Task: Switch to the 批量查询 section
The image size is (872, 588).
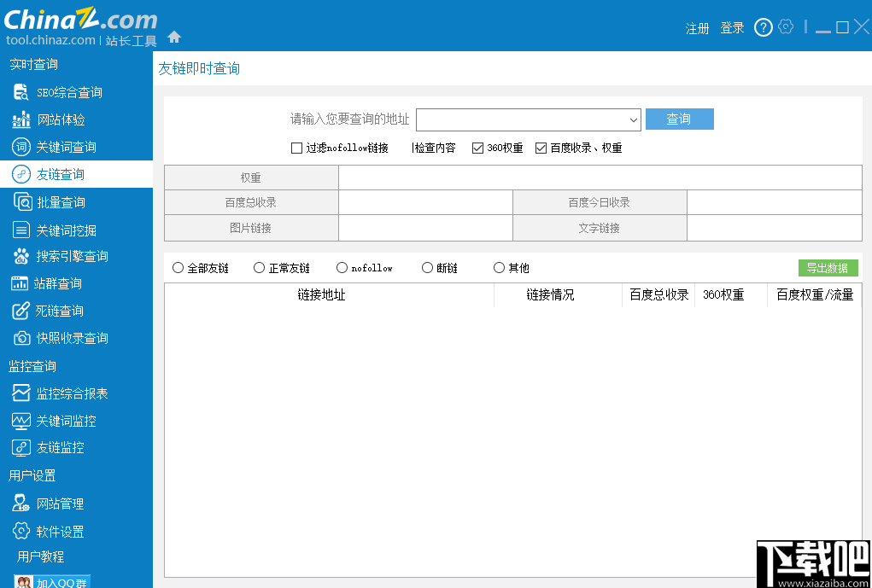Action: point(57,201)
